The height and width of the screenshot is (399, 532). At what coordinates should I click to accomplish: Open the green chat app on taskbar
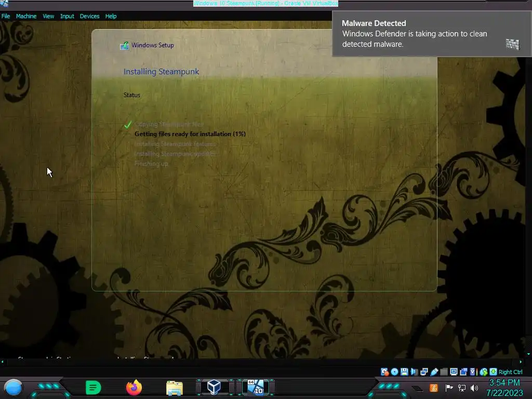click(x=93, y=388)
